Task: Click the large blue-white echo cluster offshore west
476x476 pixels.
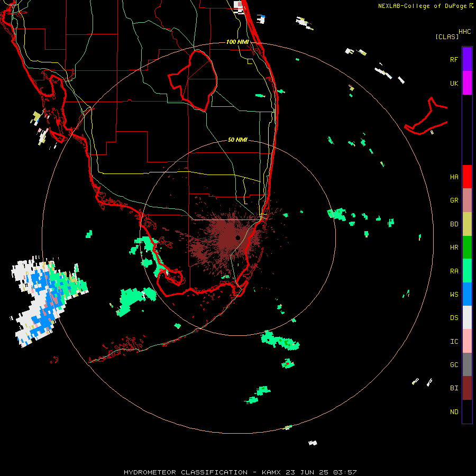Action: (x=49, y=300)
